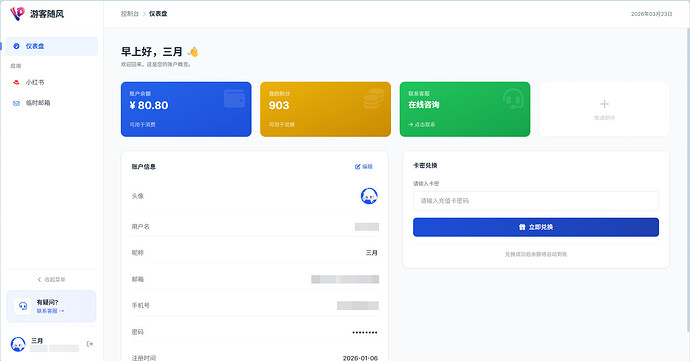
Task: Focus the 请输入充值卡密码 input field
Action: click(536, 201)
